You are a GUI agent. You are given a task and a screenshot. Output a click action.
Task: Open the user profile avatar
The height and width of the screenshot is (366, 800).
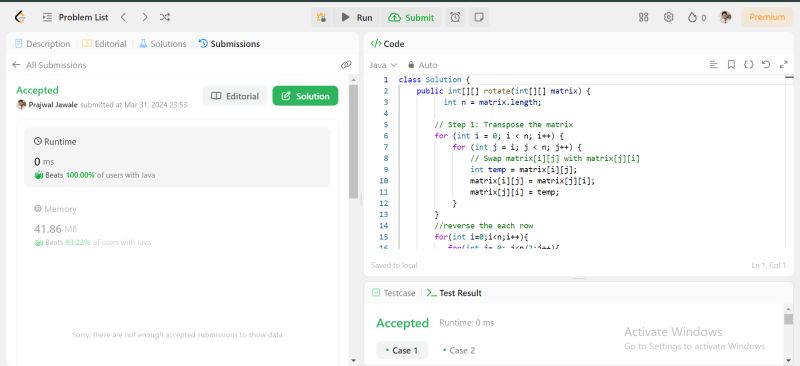(x=725, y=17)
